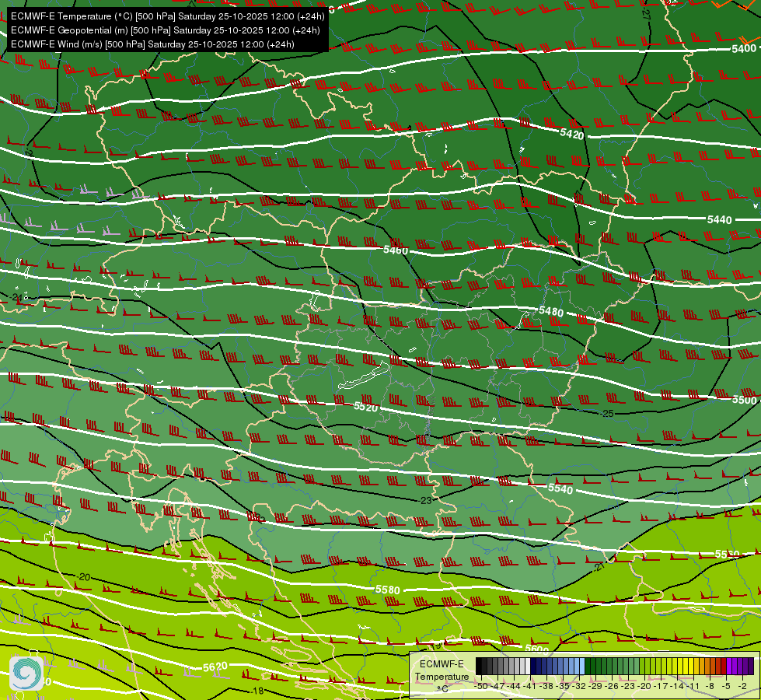Click the -14 legend scale value
Screen dimensions: 761x700
[676, 686]
